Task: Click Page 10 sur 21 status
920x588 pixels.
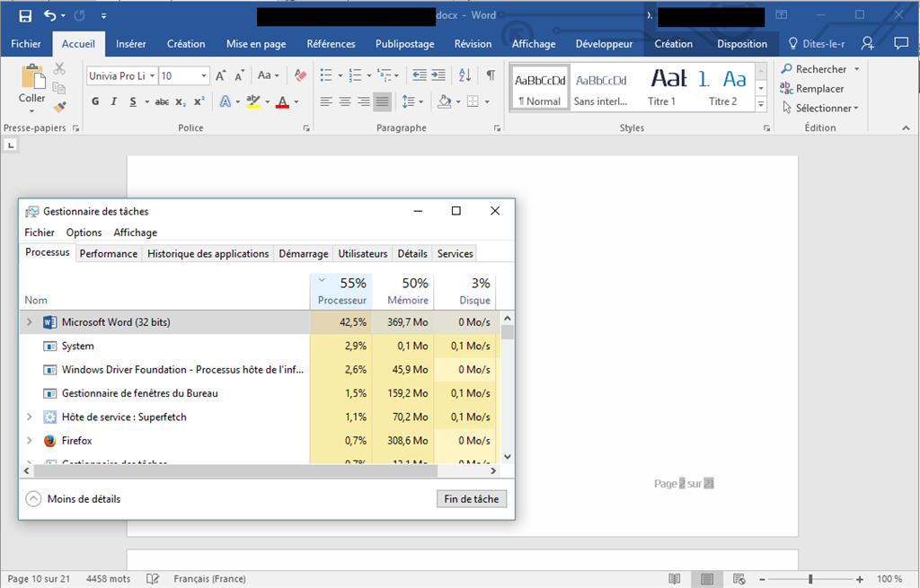Action: (x=39, y=579)
